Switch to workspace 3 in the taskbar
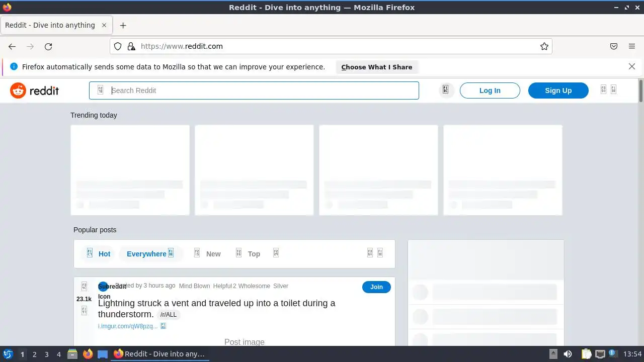Image resolution: width=644 pixels, height=362 pixels. click(46, 354)
